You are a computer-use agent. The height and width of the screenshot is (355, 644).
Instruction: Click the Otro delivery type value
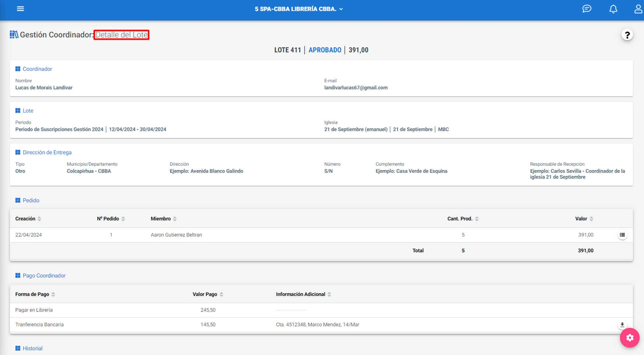coord(20,171)
